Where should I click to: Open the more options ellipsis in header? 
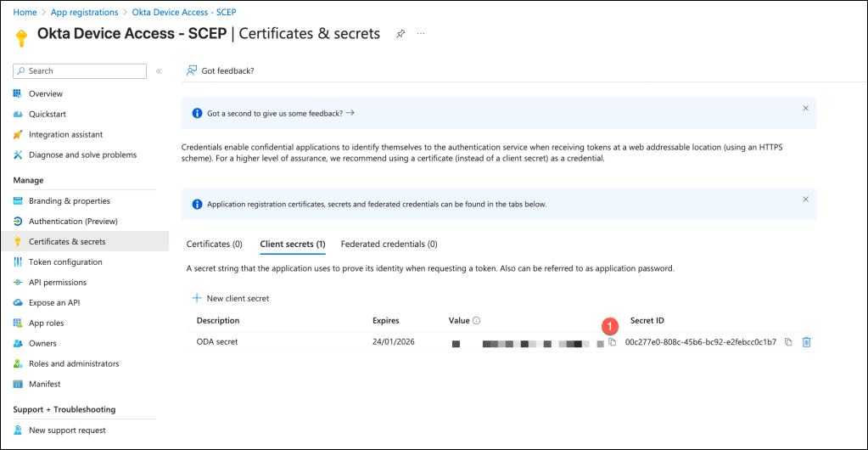(x=421, y=34)
